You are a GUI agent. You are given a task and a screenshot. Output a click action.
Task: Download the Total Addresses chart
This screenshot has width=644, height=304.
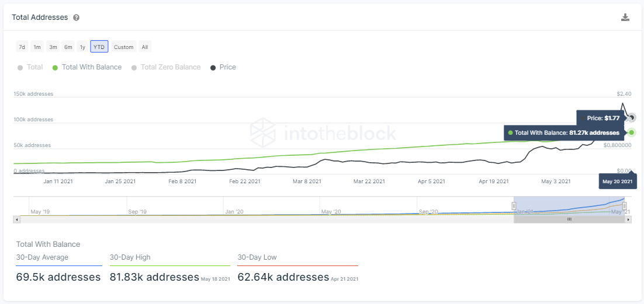point(625,18)
